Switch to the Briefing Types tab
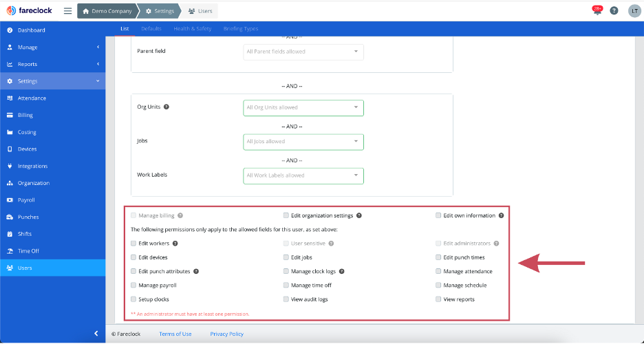Screen dimensions: 644x344 click(x=241, y=29)
